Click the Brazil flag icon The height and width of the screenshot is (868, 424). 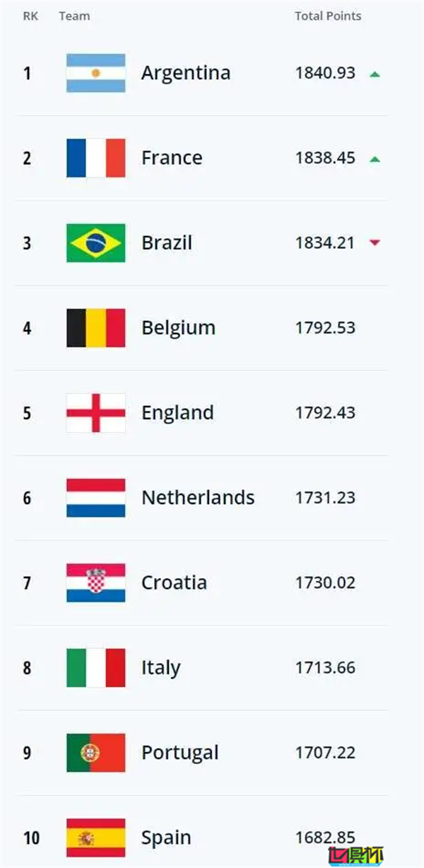96,242
